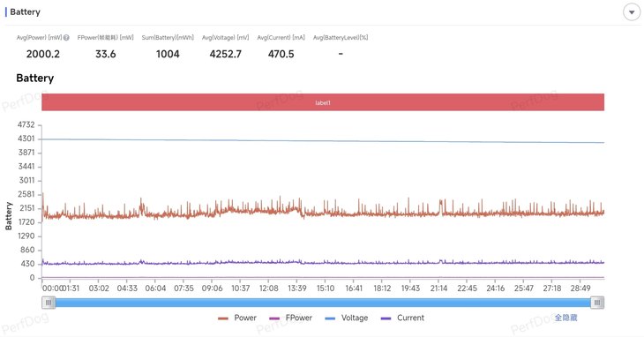Click the blue time range slider bar
The height and width of the screenshot is (337, 644).
[x=323, y=303]
